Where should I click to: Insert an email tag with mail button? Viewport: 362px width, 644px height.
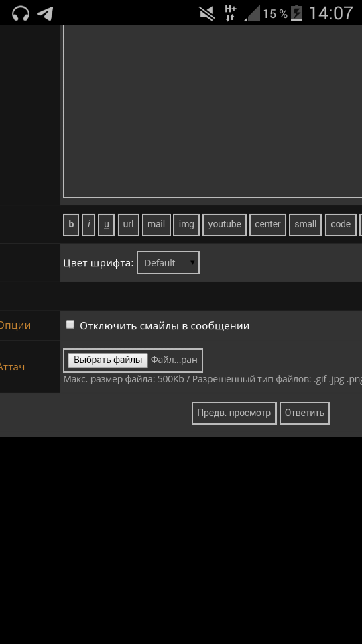pos(156,225)
